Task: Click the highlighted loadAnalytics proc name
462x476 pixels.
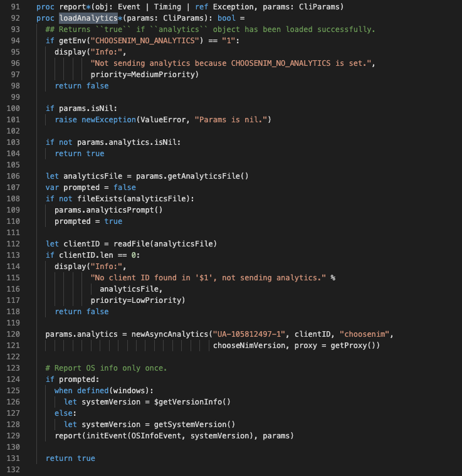Action: coord(88,18)
